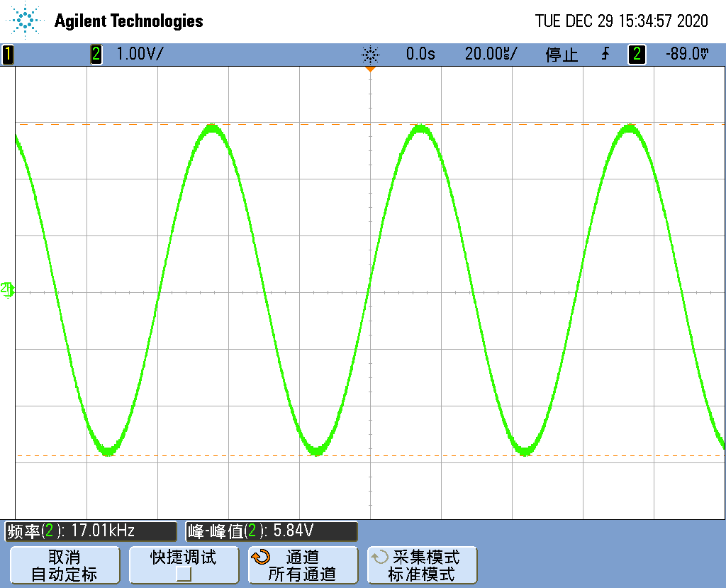
Task: Click the -89.0mV trigger level value
Action: pyautogui.click(x=687, y=54)
